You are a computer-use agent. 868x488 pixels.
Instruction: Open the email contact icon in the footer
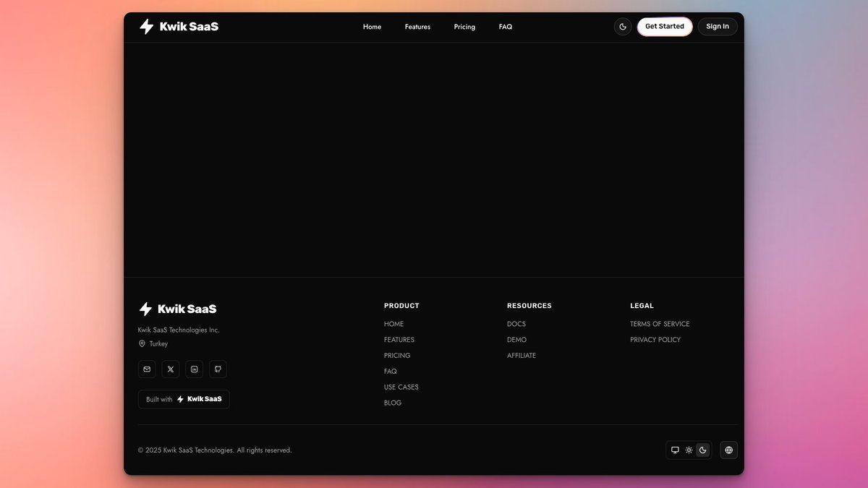(147, 369)
